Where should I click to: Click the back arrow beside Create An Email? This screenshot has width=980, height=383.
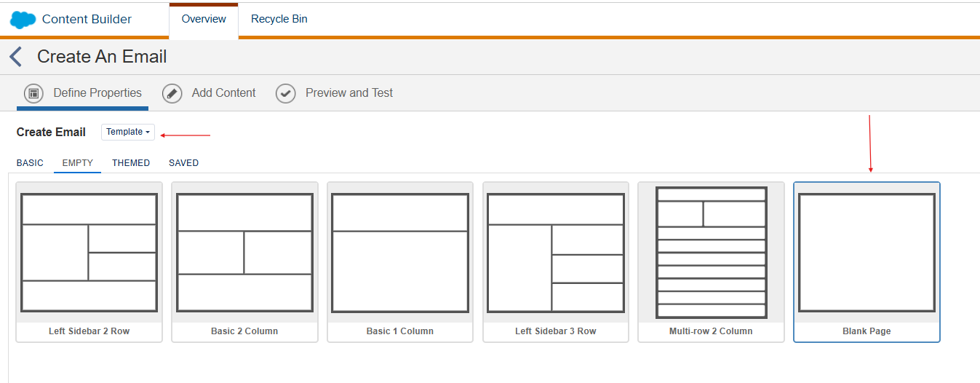[16, 57]
